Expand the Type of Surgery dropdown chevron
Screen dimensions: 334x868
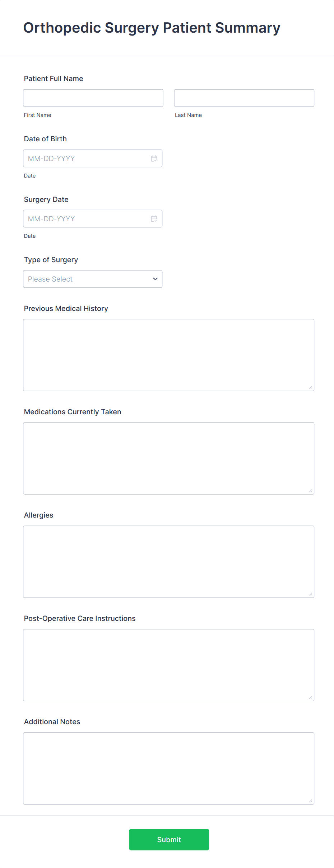coord(155,279)
